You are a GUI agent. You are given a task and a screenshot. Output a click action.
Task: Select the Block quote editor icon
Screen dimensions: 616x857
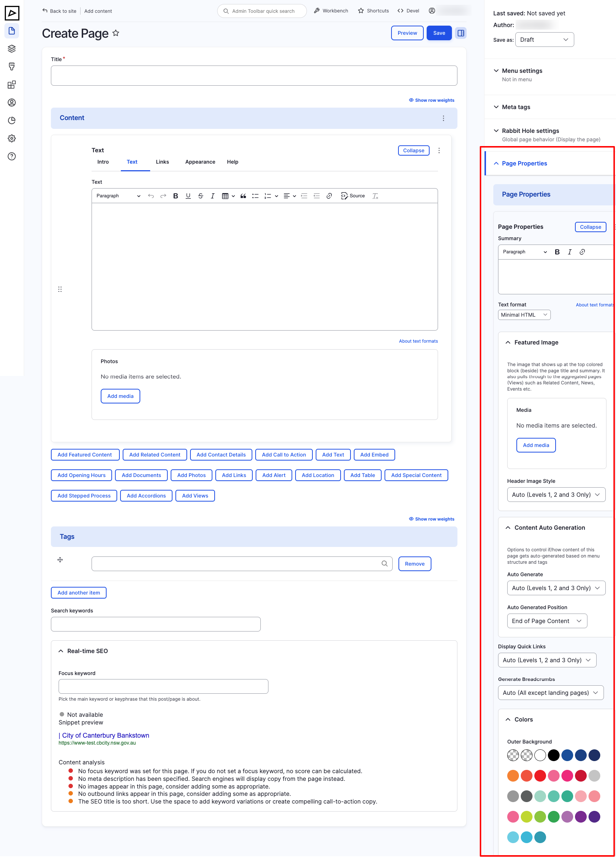tap(243, 196)
